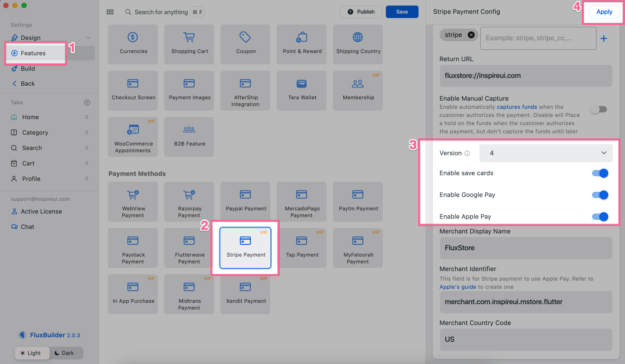This screenshot has height=364, width=625.
Task: Open Apple's guide link
Action: pos(458,287)
